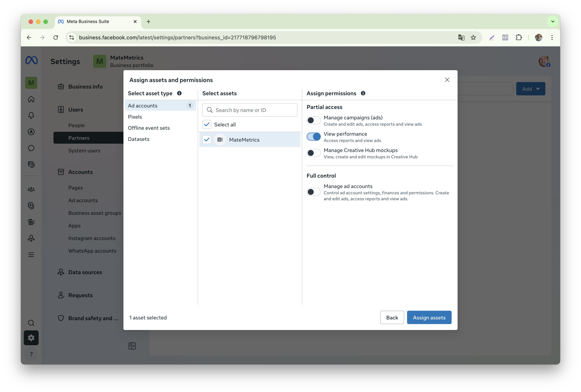Open the browser Extensions puzzle icon
Image resolution: width=581 pixels, height=392 pixels.
pyautogui.click(x=519, y=37)
